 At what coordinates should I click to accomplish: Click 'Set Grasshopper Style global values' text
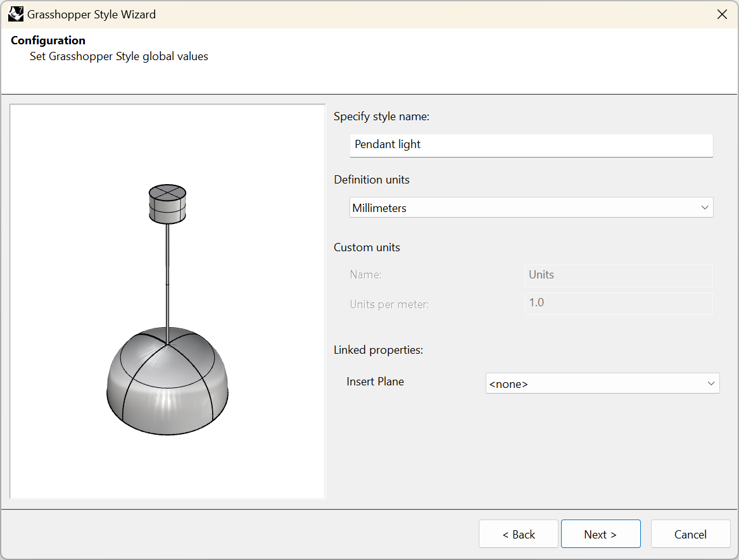[x=119, y=56]
